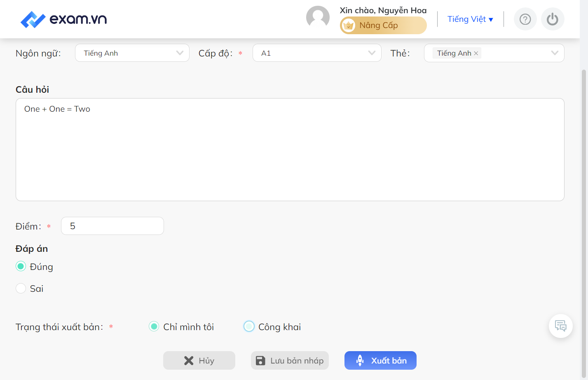Choose Công khai publish status
The image size is (588, 380).
point(249,326)
